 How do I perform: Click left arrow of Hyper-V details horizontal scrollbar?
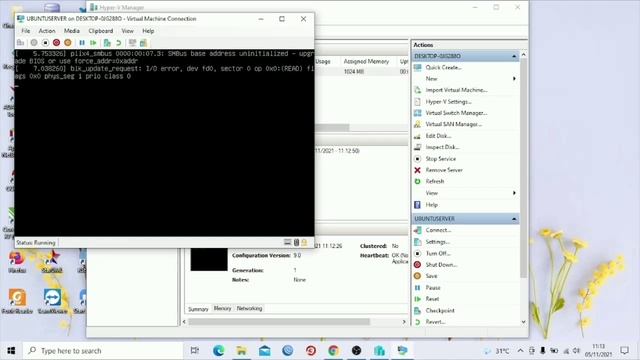pyautogui.click(x=184, y=322)
